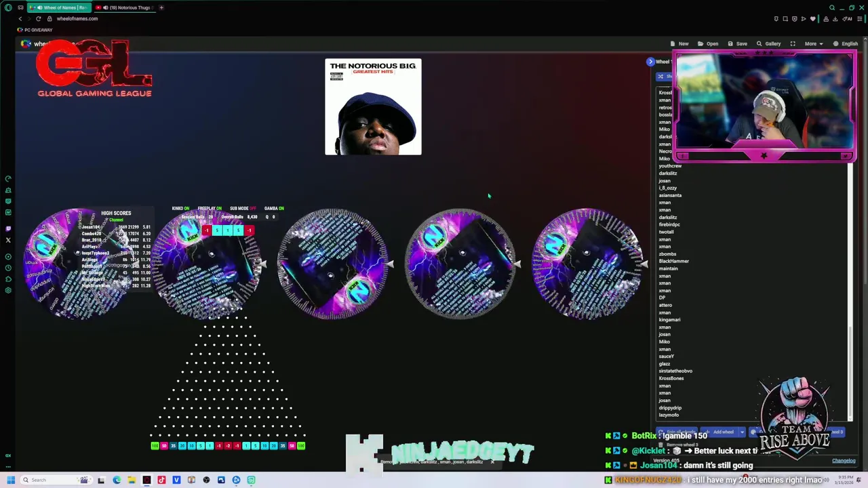Click the wheelofnames.com address bar

77,19
